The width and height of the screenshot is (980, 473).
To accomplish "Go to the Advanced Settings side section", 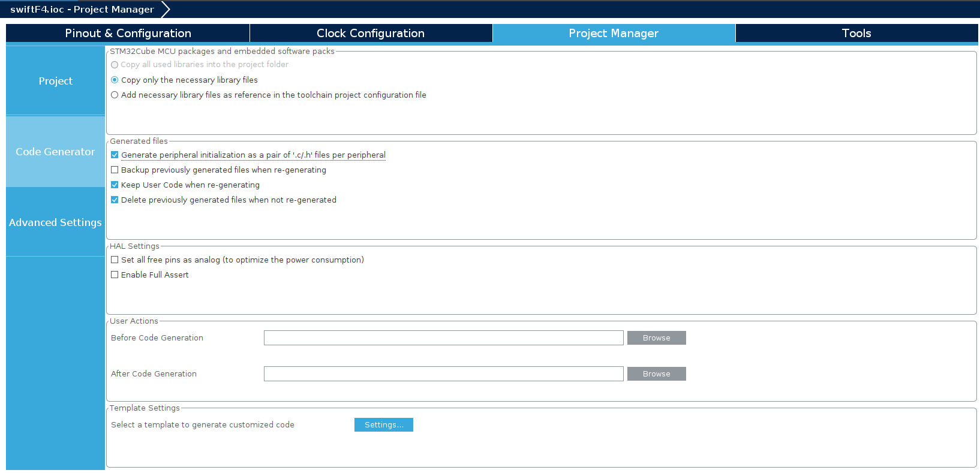I will coord(55,222).
